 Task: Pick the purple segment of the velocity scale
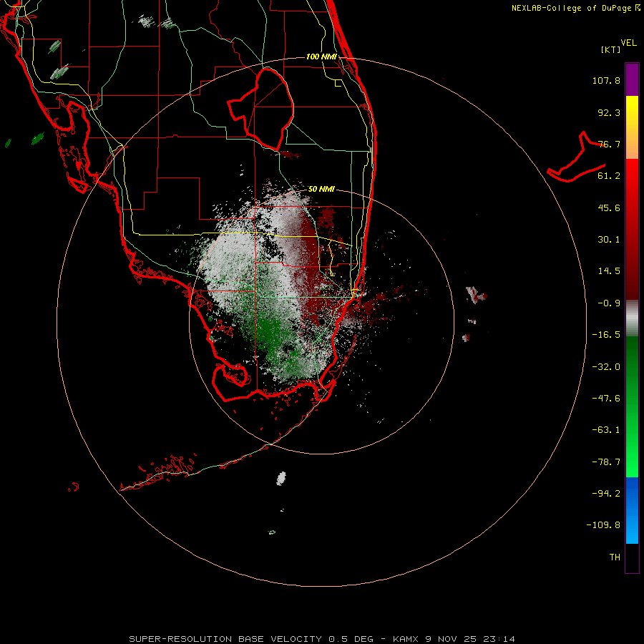[632, 79]
